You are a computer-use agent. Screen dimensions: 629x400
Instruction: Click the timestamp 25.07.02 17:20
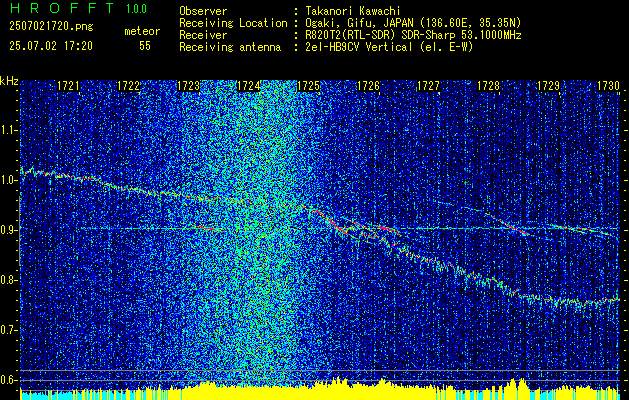pyautogui.click(x=51, y=46)
